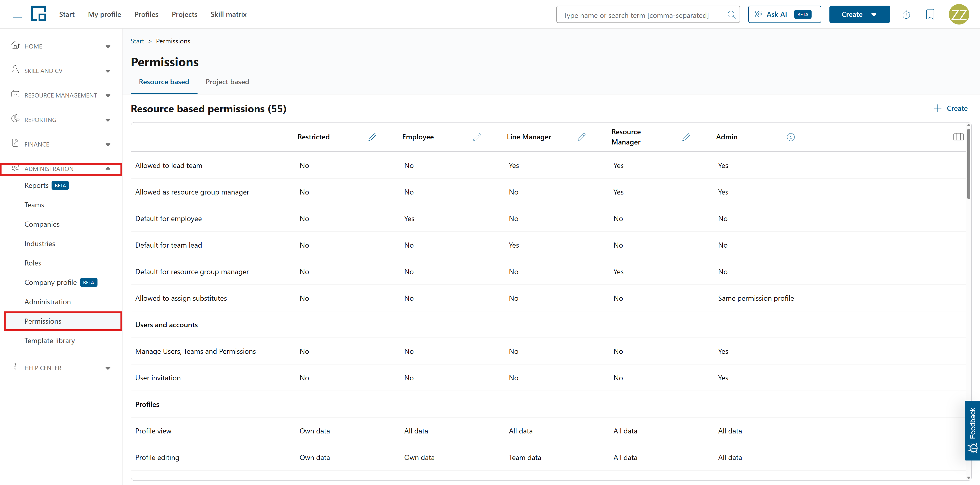The width and height of the screenshot is (980, 485).
Task: Edit the Restricted permission profile
Action: click(372, 137)
